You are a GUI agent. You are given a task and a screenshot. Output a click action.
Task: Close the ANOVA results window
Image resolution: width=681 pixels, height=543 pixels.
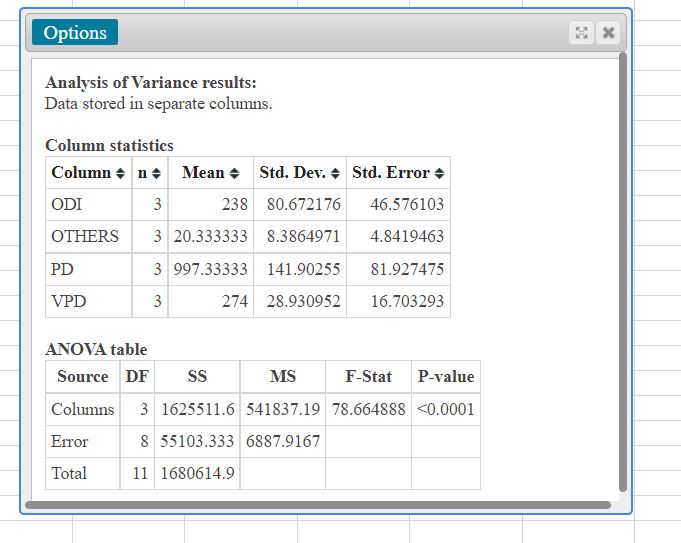pos(608,33)
